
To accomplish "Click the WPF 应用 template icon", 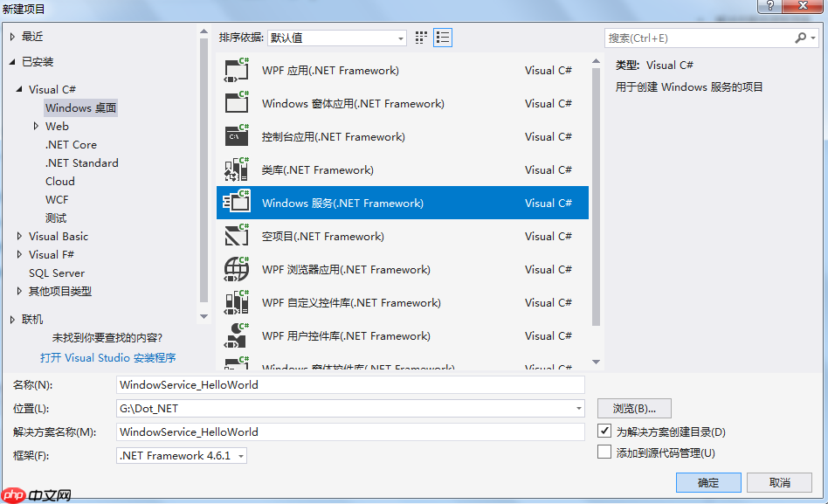I will pos(236,70).
